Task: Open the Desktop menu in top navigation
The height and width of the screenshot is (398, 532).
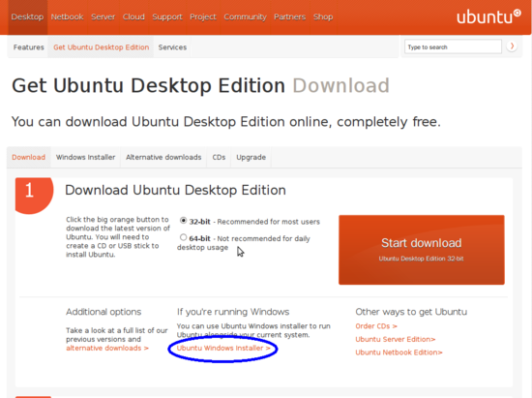Action: pos(27,17)
